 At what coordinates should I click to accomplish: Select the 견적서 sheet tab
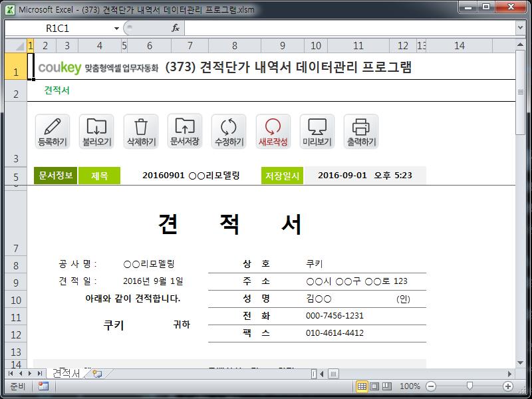pyautogui.click(x=66, y=374)
